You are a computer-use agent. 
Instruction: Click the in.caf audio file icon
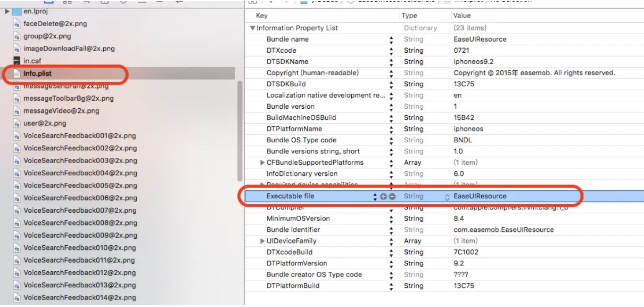tap(16, 61)
